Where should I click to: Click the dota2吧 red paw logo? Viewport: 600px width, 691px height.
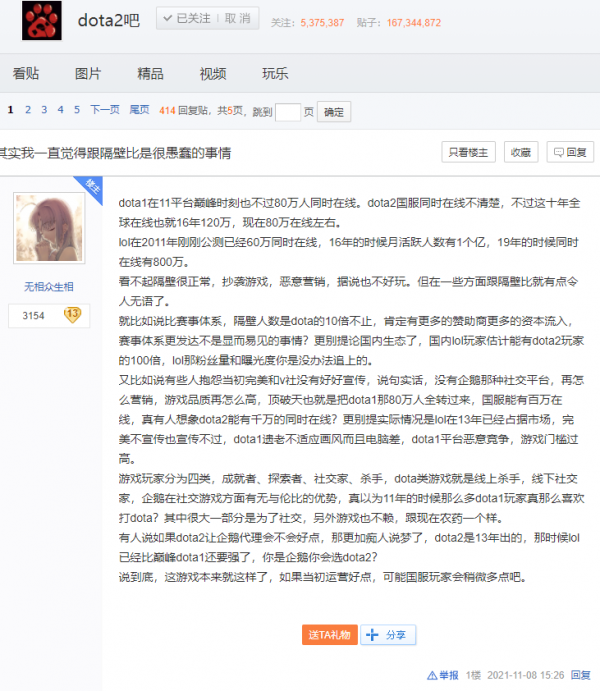[42, 21]
